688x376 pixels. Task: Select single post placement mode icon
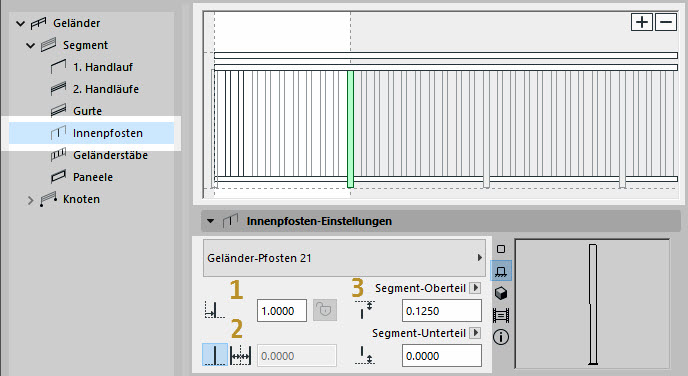pyautogui.click(x=215, y=355)
